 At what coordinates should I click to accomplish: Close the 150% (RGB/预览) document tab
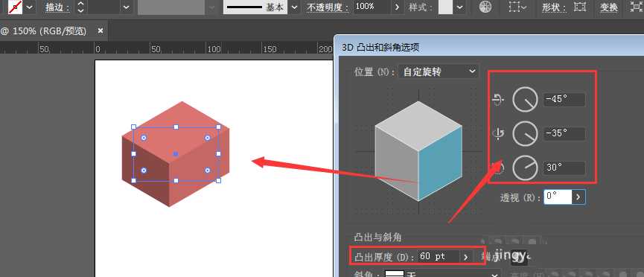point(101,31)
